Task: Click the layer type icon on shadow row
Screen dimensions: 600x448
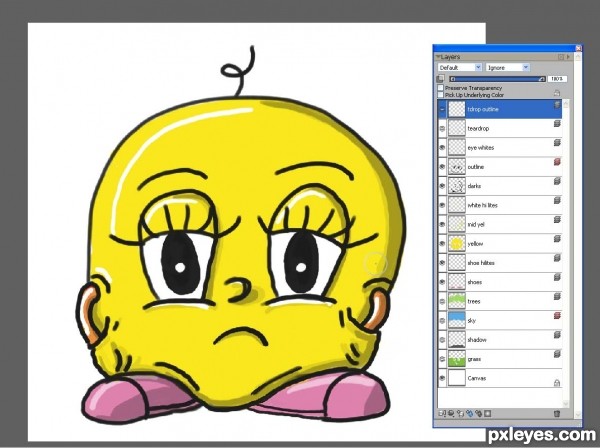Action: [558, 335]
